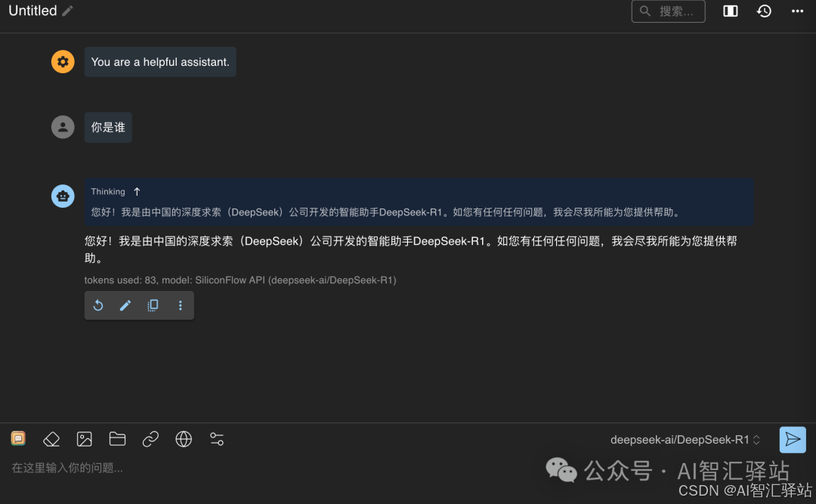Open message more actions vertical dots

[180, 305]
